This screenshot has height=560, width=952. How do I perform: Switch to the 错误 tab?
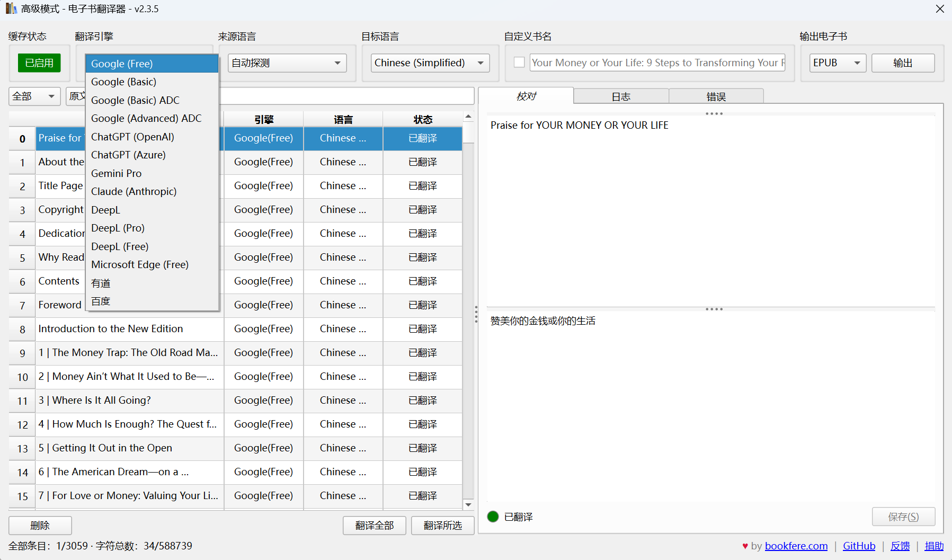click(716, 96)
